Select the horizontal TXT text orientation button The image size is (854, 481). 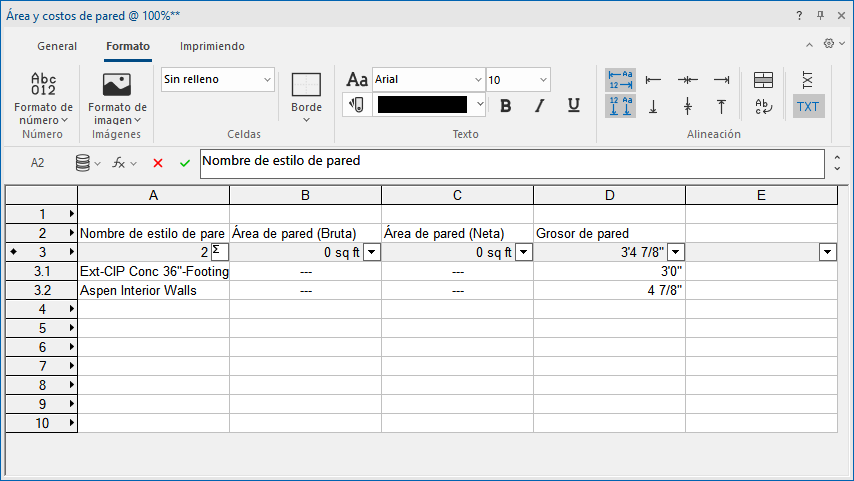pyautogui.click(x=807, y=106)
